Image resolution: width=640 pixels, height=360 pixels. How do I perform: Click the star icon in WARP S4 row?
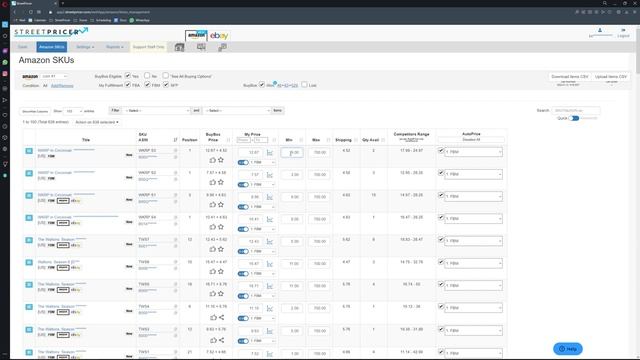pyautogui.click(x=221, y=227)
